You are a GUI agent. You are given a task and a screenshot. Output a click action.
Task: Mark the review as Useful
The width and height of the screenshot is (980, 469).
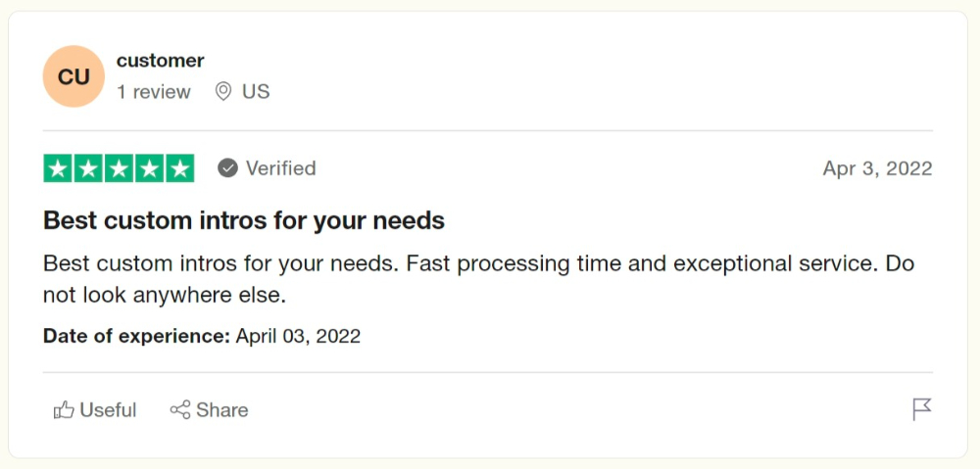coord(95,410)
